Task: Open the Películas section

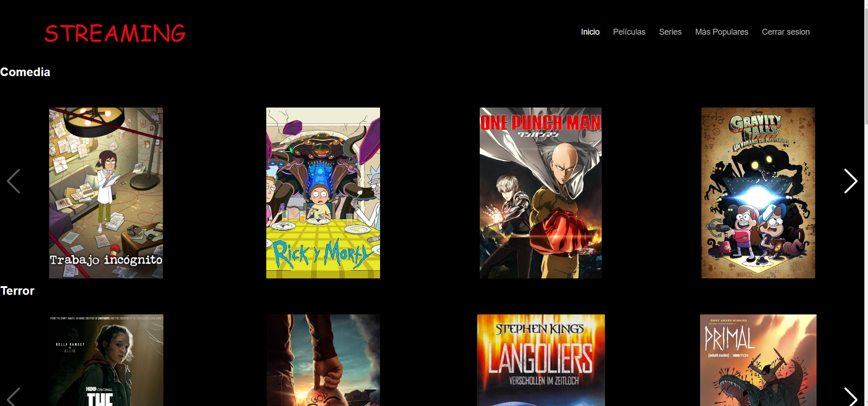Action: 629,32
